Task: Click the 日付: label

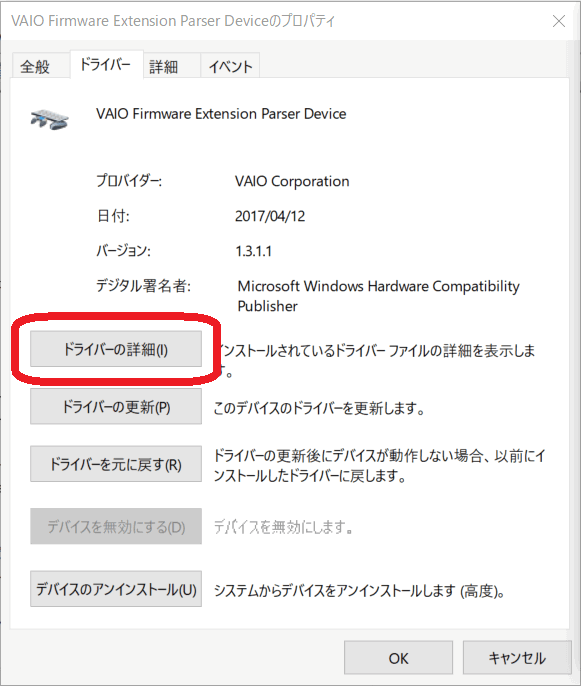Action: pos(113,216)
